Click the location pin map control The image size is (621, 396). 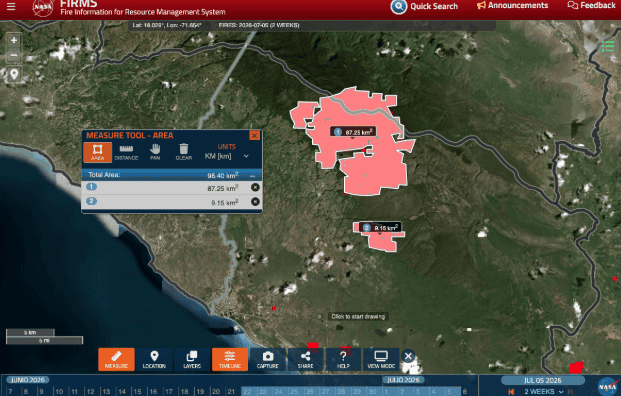(x=14, y=74)
